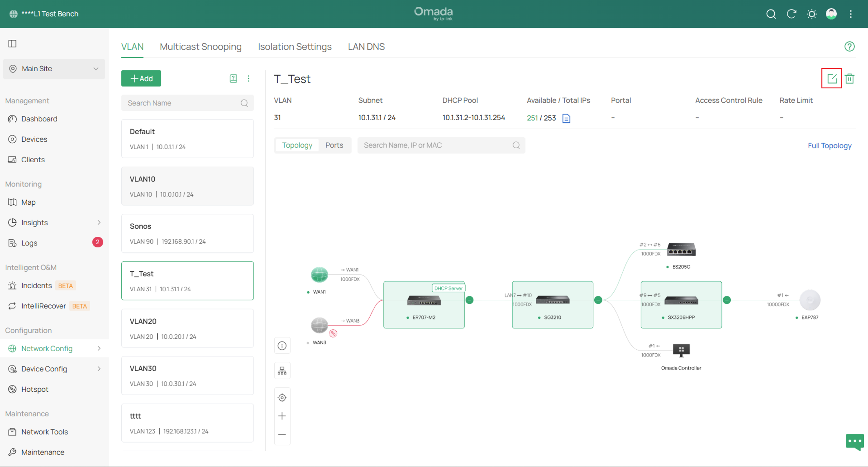Focus the Search Name field
The width and height of the screenshot is (868, 467).
pyautogui.click(x=187, y=103)
